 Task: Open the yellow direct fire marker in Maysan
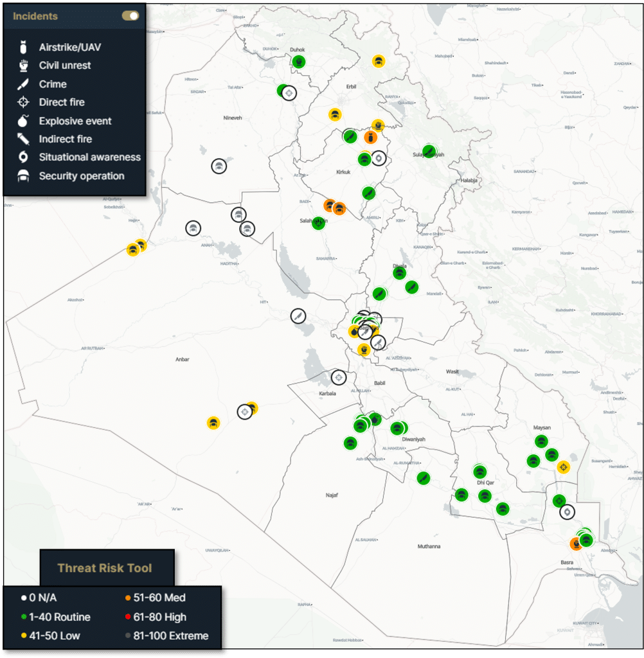tap(564, 467)
